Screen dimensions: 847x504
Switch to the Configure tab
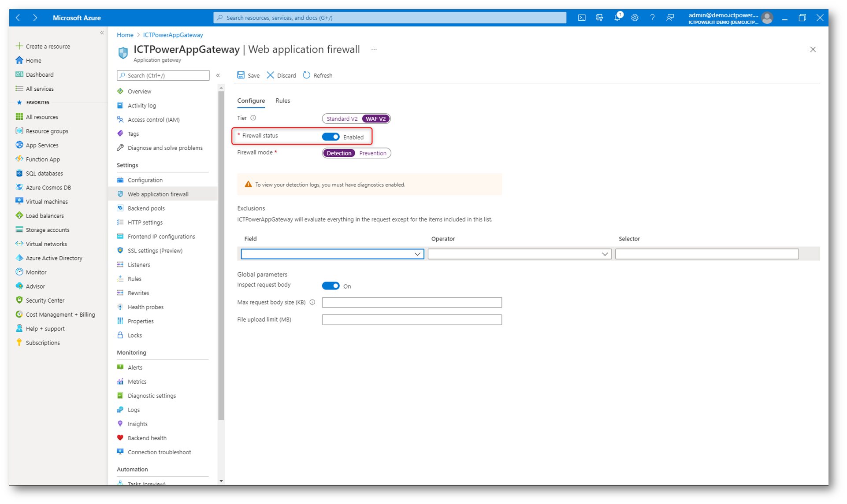pos(251,101)
